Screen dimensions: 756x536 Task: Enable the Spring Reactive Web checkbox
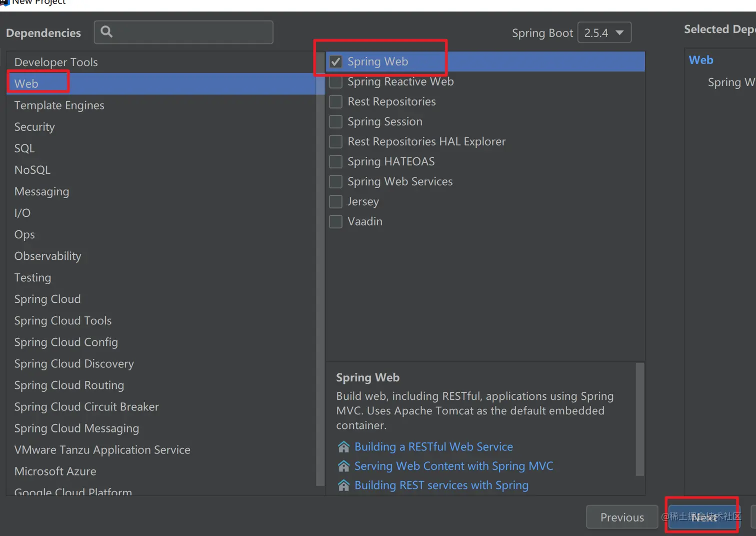tap(335, 82)
